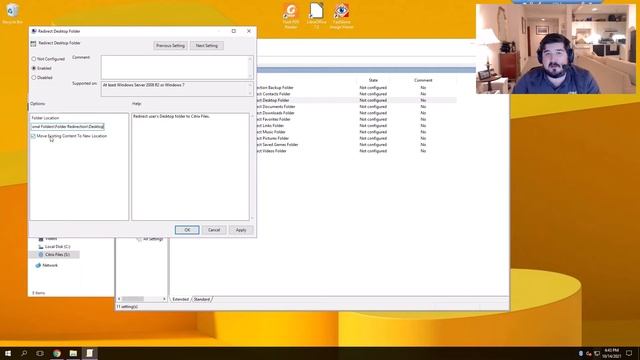
Task: Select Redirect Desktop Folder policy row
Action: coord(355,100)
